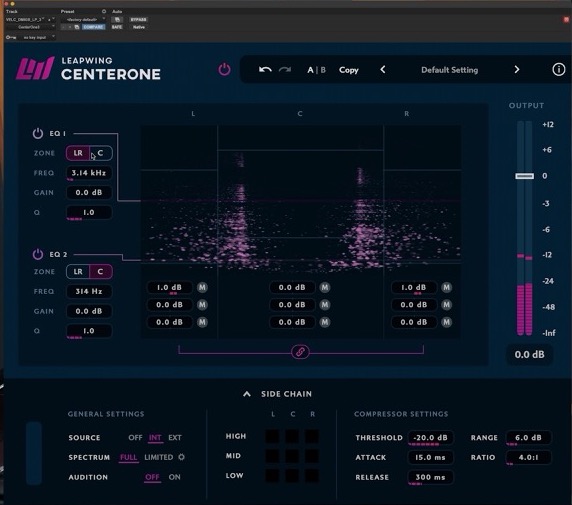Click the Ratio 4.0:1 field
This screenshot has height=505, width=572.
[528, 457]
